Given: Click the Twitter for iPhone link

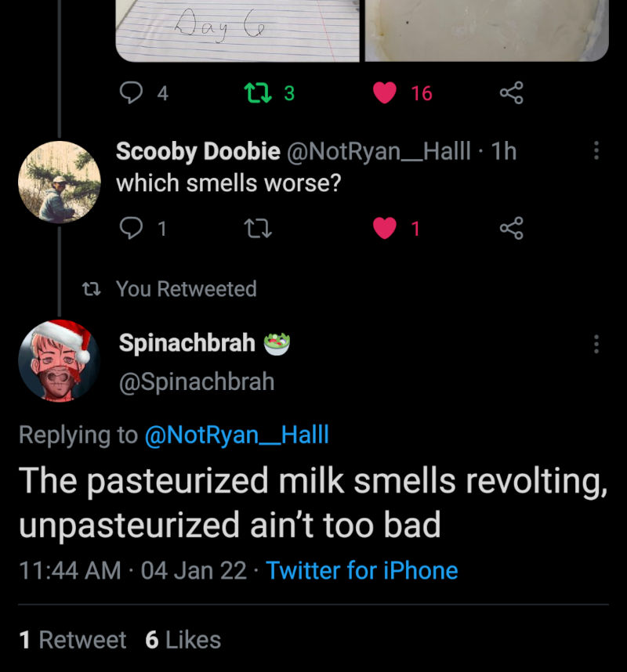Looking at the screenshot, I should (361, 570).
